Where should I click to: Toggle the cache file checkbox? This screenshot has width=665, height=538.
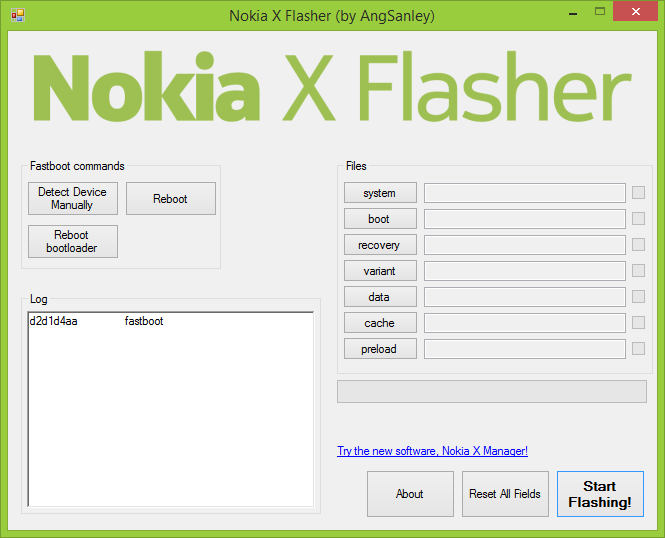tap(638, 322)
